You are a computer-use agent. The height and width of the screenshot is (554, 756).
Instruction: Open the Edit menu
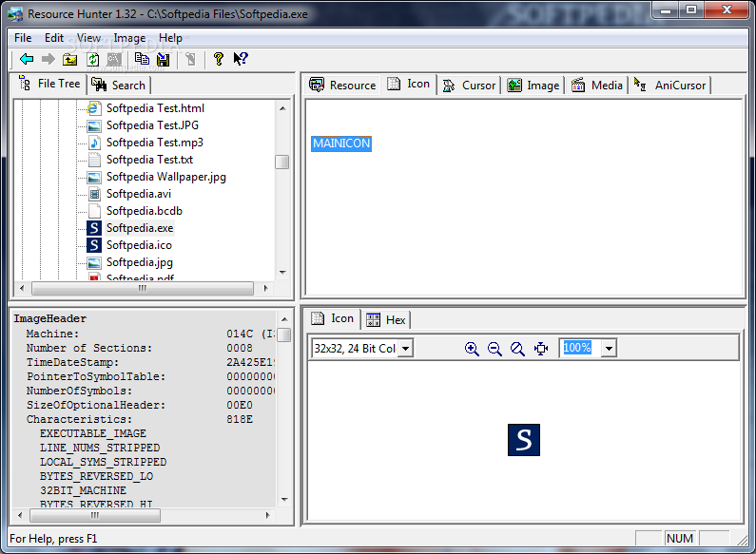point(54,38)
